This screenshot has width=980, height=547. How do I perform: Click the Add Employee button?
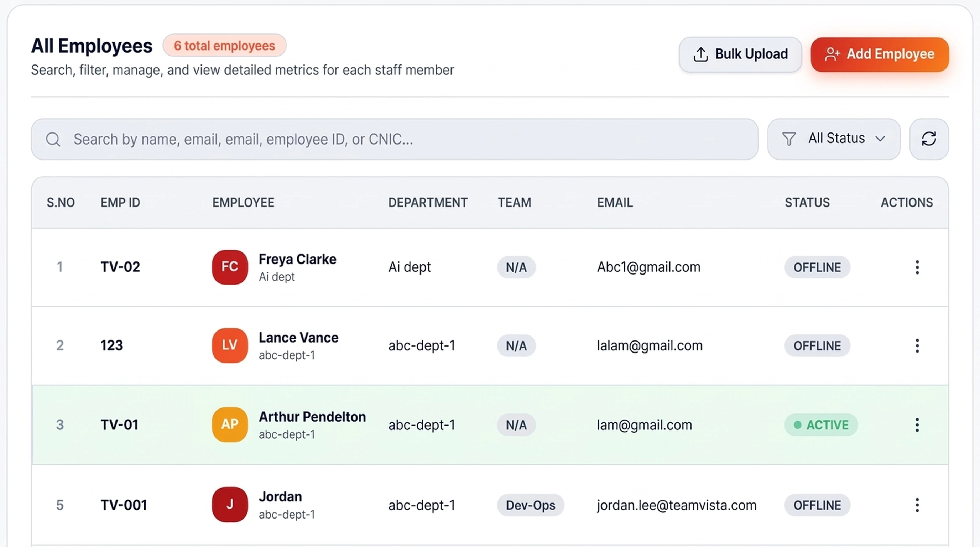click(x=880, y=54)
